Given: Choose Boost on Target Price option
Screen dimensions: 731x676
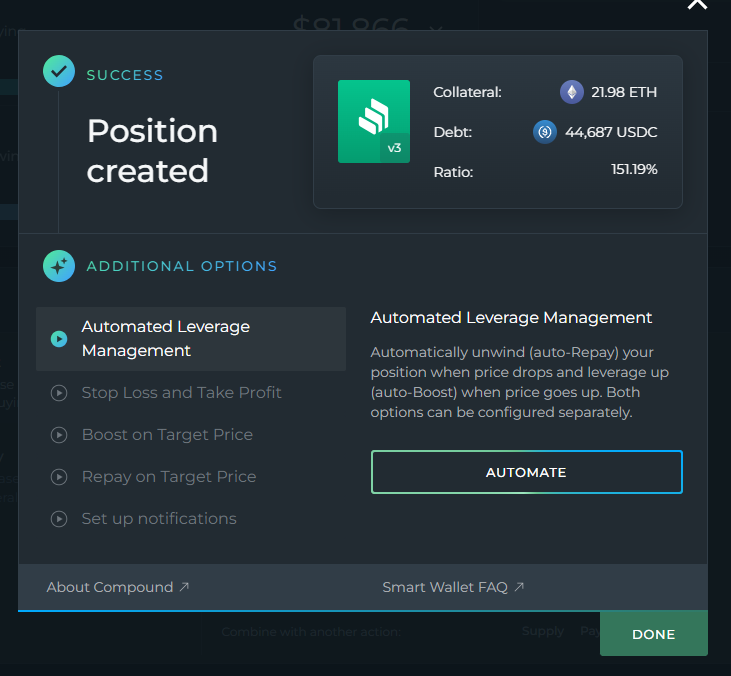Looking at the screenshot, I should click(167, 435).
